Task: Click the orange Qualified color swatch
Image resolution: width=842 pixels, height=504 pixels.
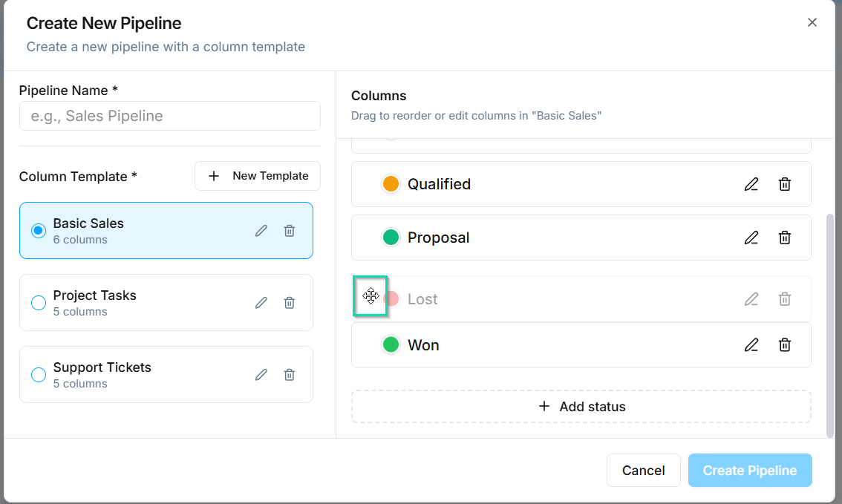Action: [391, 184]
